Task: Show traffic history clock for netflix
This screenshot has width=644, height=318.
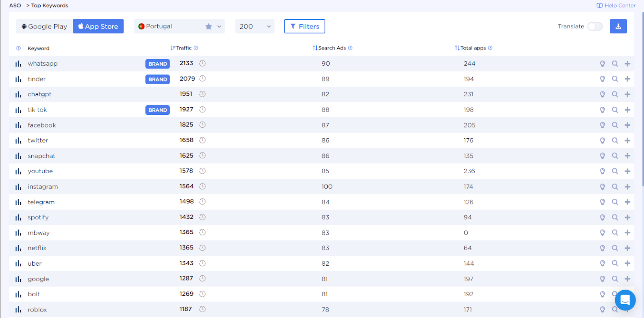Action: (x=202, y=247)
